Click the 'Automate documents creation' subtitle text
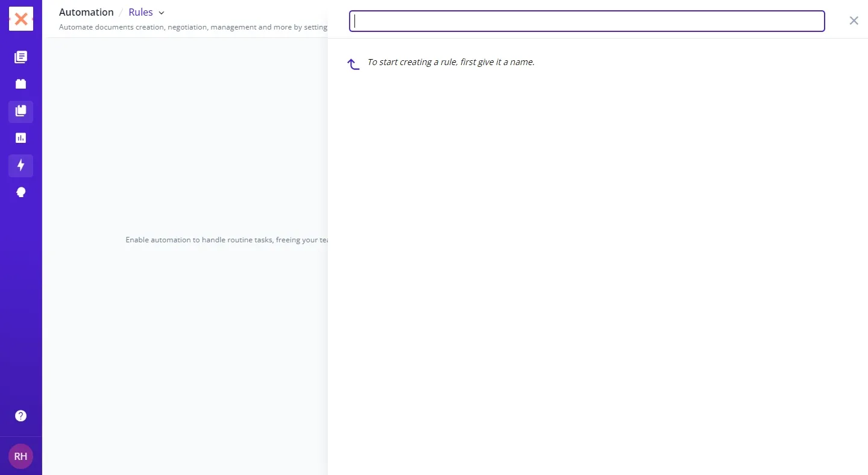 (x=193, y=27)
